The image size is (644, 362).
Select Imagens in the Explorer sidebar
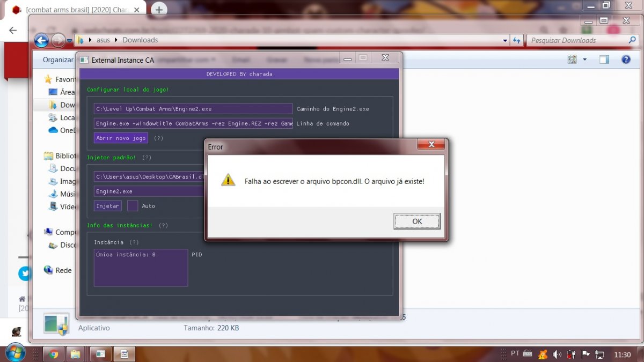(x=62, y=181)
